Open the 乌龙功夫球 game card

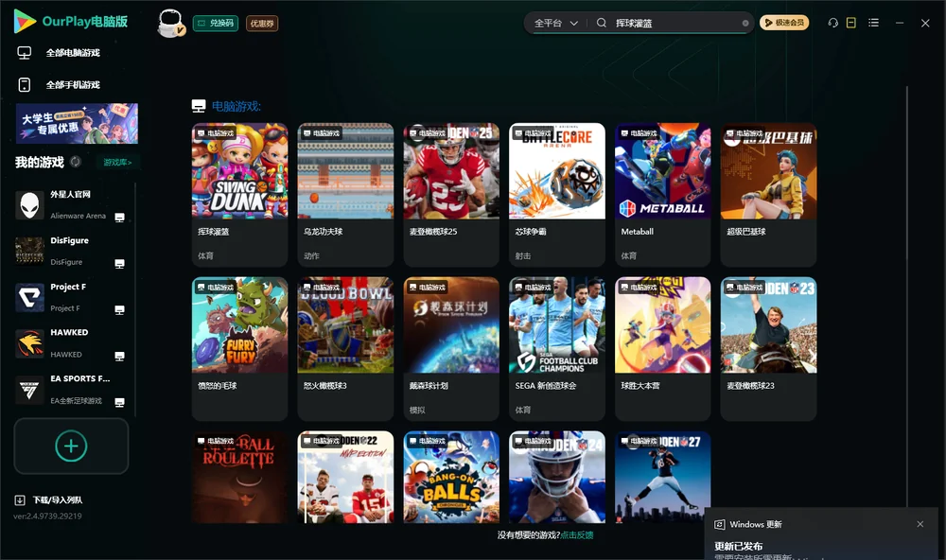click(x=345, y=195)
